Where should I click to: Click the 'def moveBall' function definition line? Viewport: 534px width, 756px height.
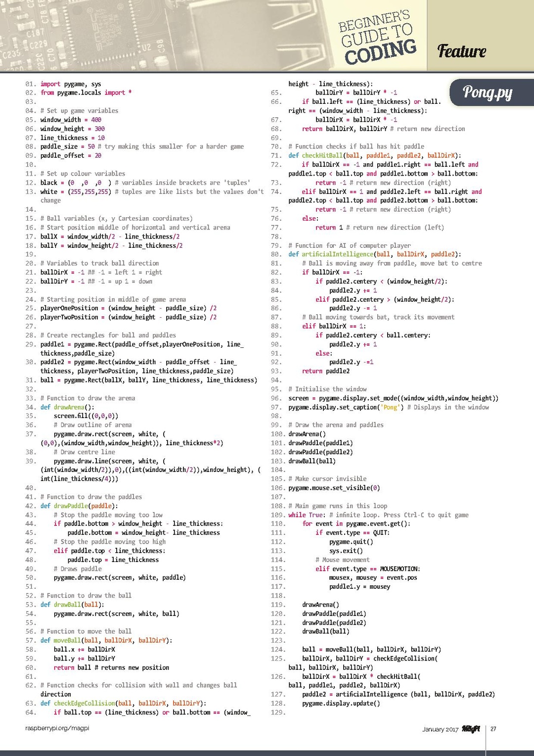(x=106, y=640)
